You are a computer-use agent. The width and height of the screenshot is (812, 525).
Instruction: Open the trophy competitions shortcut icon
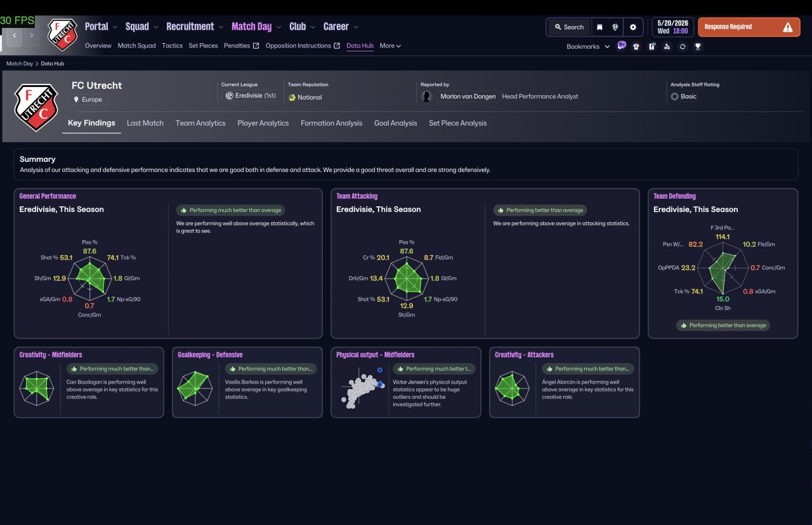698,46
